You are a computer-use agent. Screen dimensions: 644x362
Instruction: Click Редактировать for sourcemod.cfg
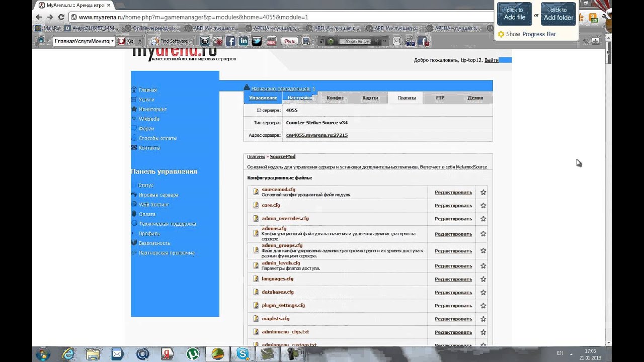coord(453,193)
